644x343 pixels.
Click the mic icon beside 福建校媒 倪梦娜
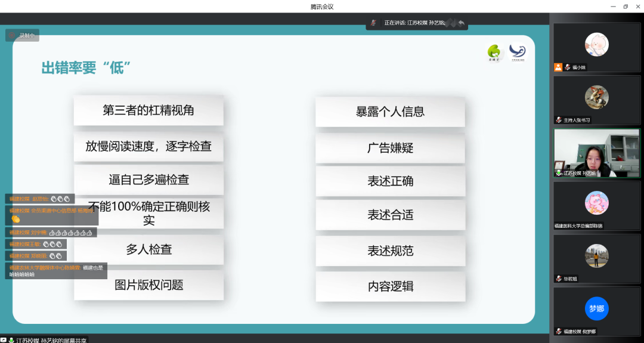559,331
